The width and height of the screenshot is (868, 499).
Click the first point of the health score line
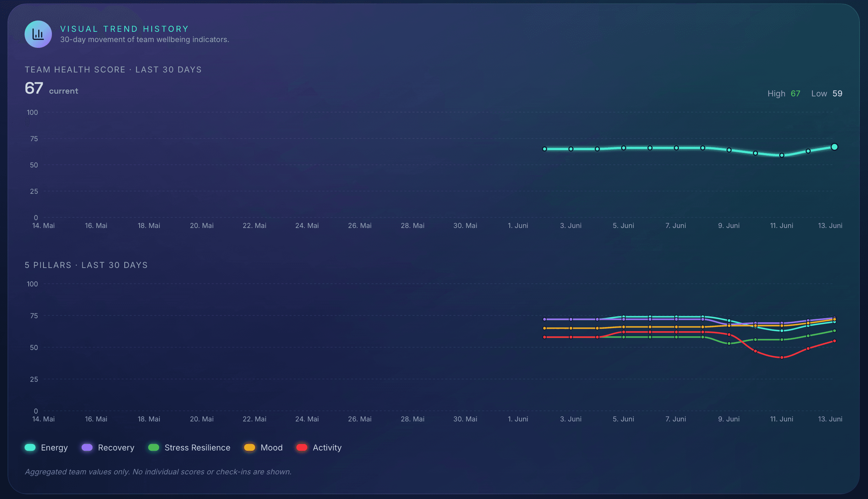(544, 149)
